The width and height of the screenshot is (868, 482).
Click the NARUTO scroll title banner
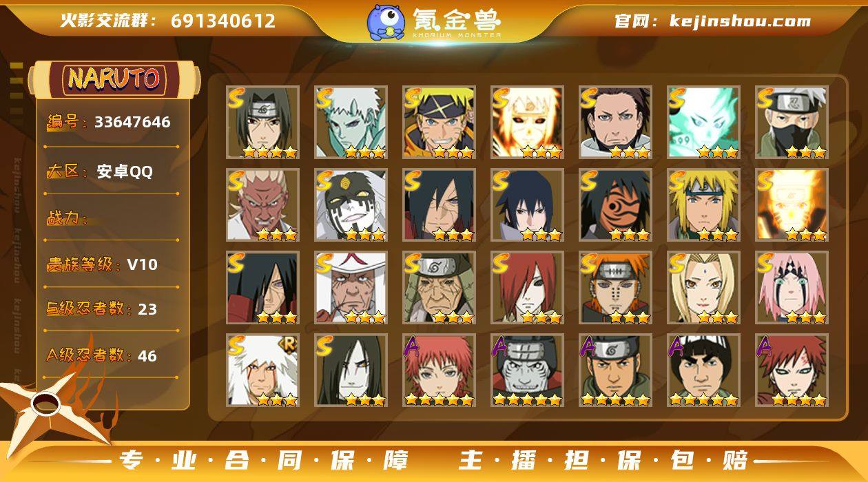pyautogui.click(x=114, y=79)
